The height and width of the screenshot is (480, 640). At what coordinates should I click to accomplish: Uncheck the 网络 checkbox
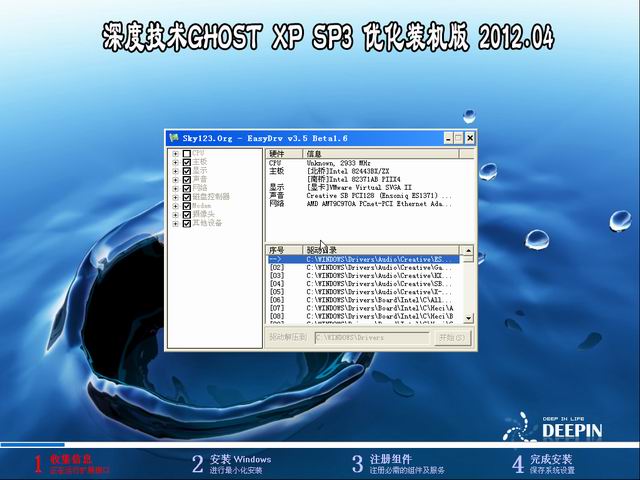tap(187, 189)
